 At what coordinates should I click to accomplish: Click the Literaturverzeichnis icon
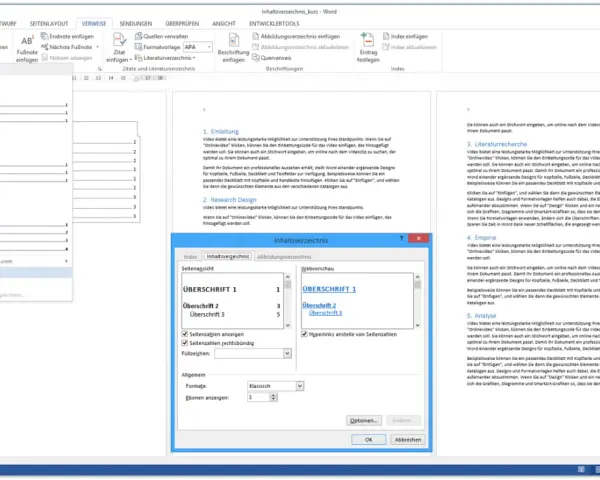[x=138, y=58]
